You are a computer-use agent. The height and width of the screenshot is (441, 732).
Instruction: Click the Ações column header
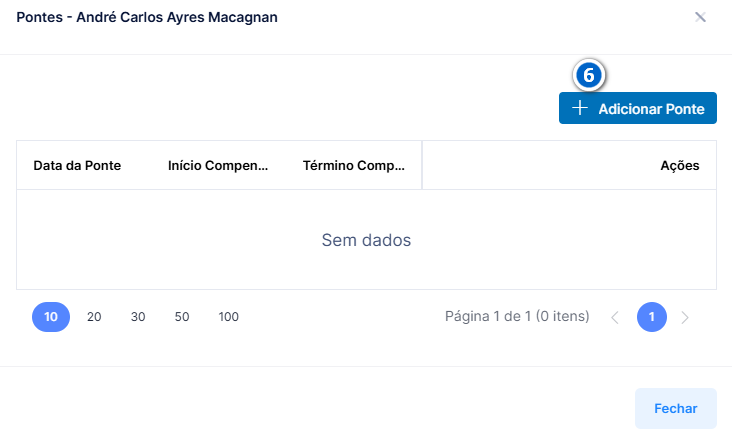click(x=680, y=165)
